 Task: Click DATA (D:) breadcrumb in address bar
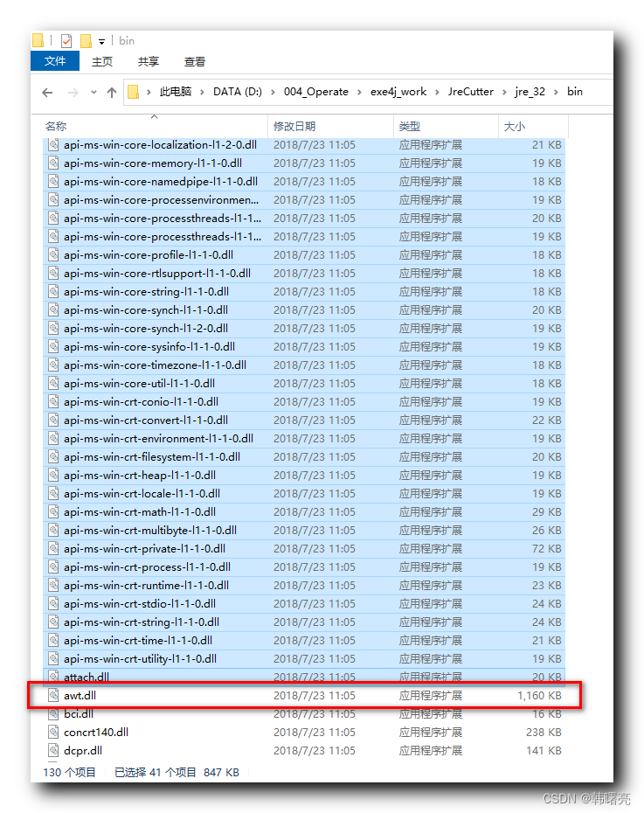[x=238, y=92]
